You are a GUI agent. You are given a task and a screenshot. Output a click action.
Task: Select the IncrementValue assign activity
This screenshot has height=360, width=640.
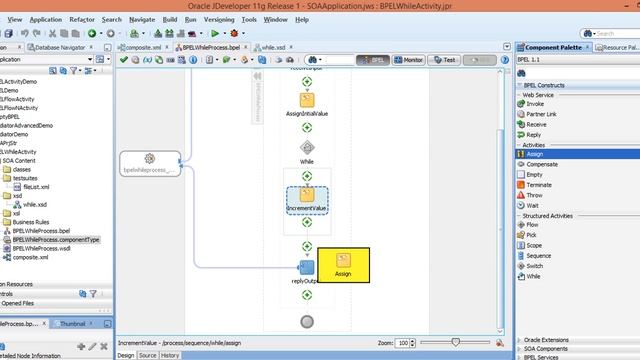point(307,200)
